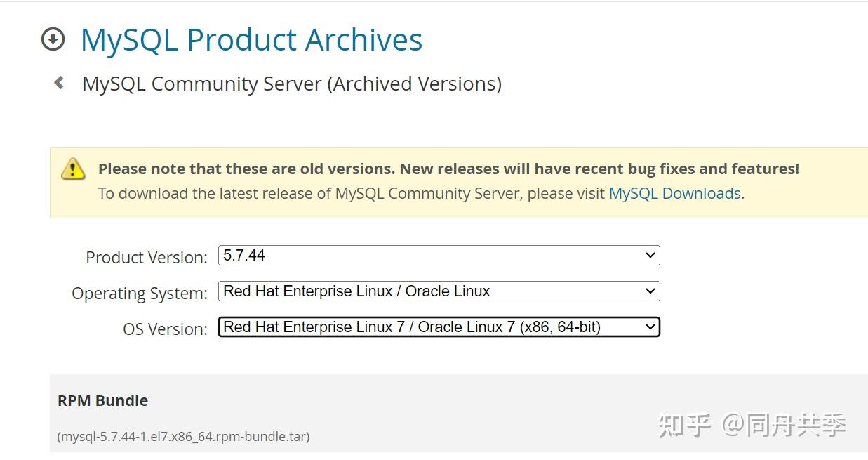
Task: Click the bold old versions warning text
Action: (x=448, y=169)
